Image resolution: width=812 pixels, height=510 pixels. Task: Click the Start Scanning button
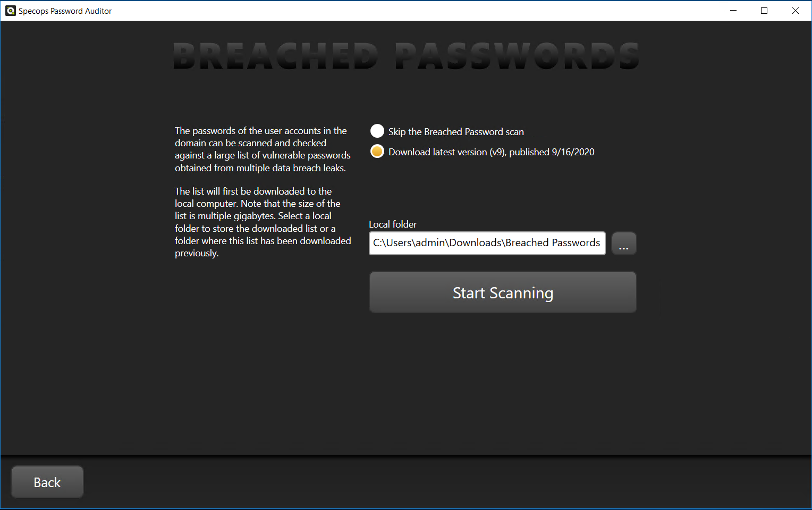pos(503,292)
